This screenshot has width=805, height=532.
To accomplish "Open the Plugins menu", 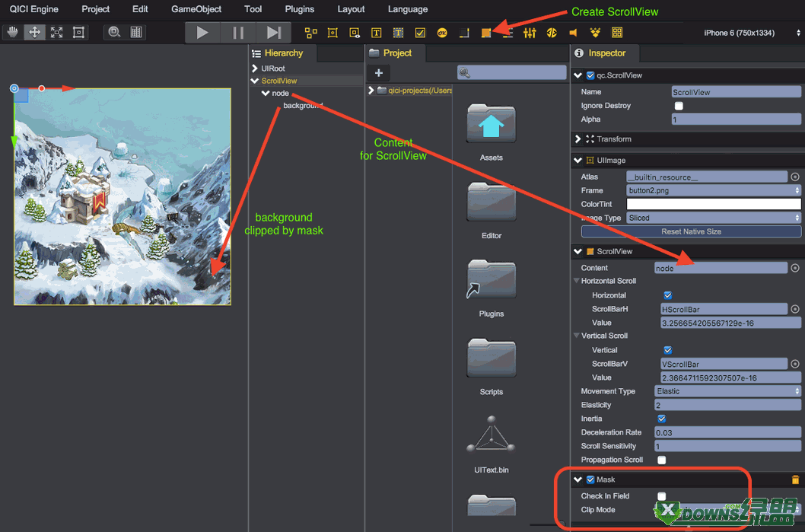I will [x=299, y=9].
